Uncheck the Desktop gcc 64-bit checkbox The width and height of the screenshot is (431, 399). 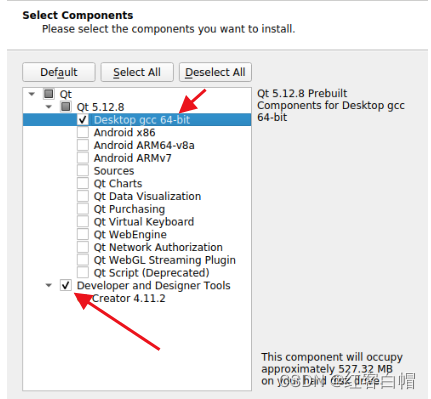coord(83,119)
